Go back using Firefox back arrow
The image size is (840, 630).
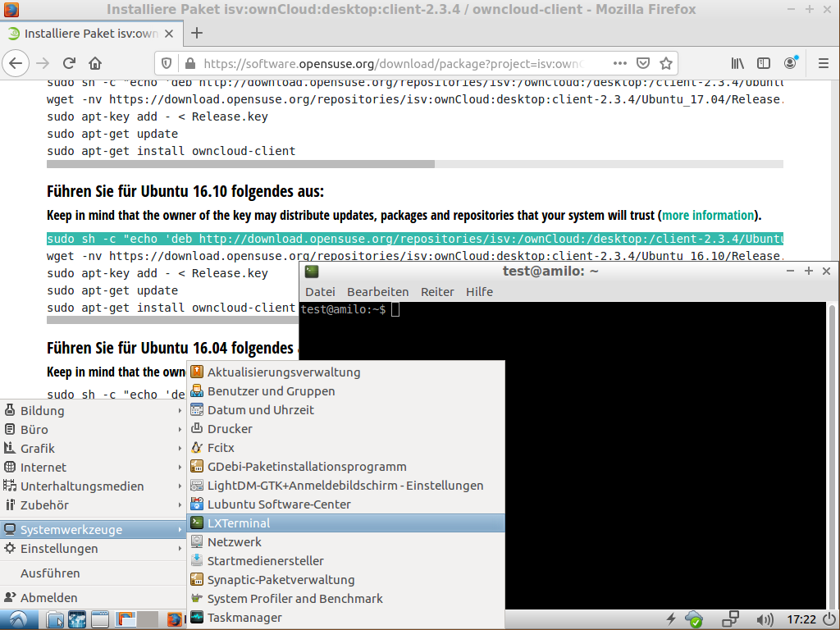16,64
